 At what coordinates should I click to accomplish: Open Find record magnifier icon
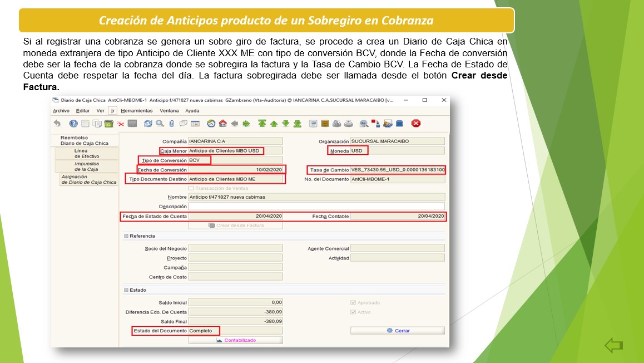click(160, 124)
